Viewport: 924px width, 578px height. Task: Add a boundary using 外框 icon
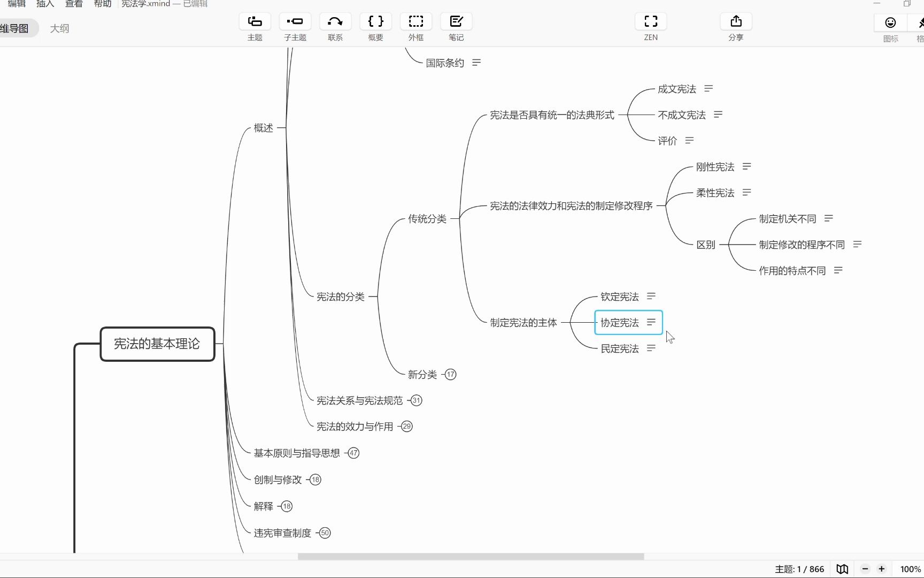tap(416, 22)
